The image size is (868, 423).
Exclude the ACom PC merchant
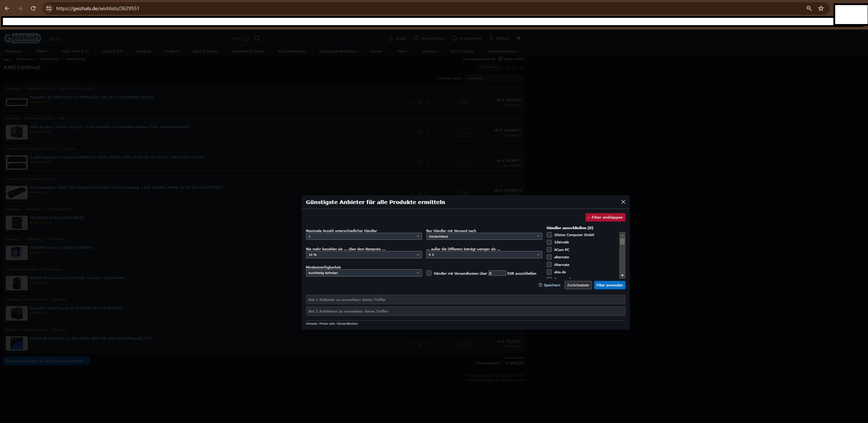click(x=549, y=250)
